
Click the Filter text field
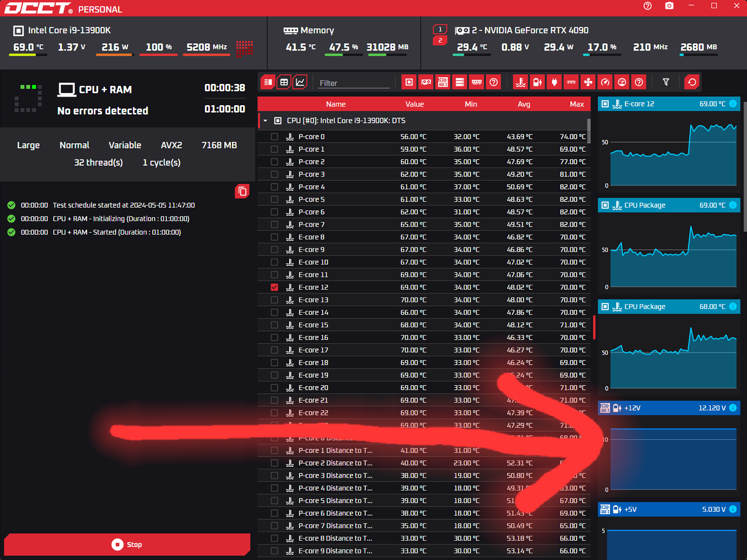pyautogui.click(x=354, y=83)
